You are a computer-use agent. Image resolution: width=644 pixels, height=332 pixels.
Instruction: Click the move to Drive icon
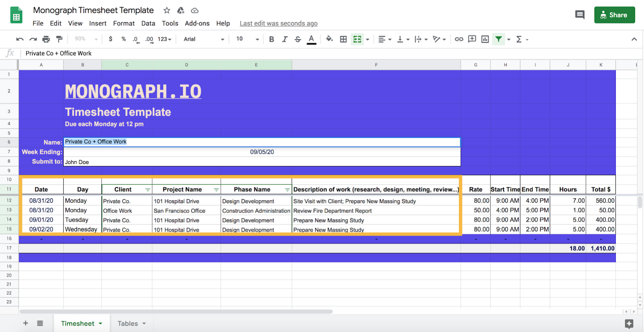[181, 10]
